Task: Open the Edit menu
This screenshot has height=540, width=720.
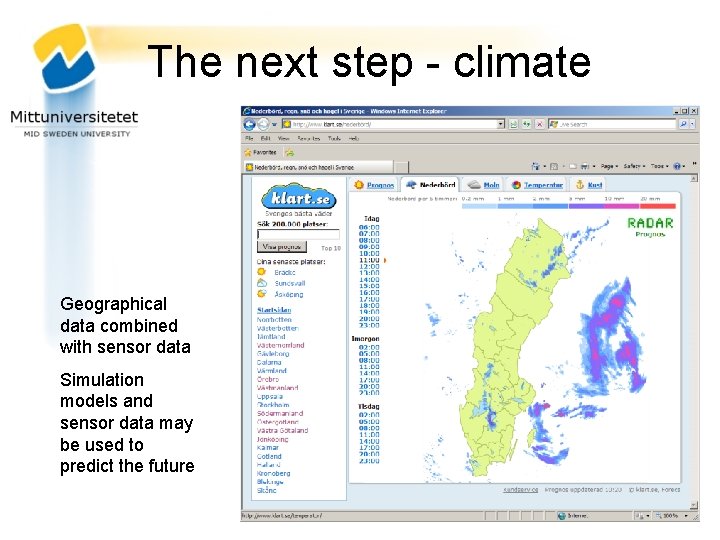Action: pos(265,138)
